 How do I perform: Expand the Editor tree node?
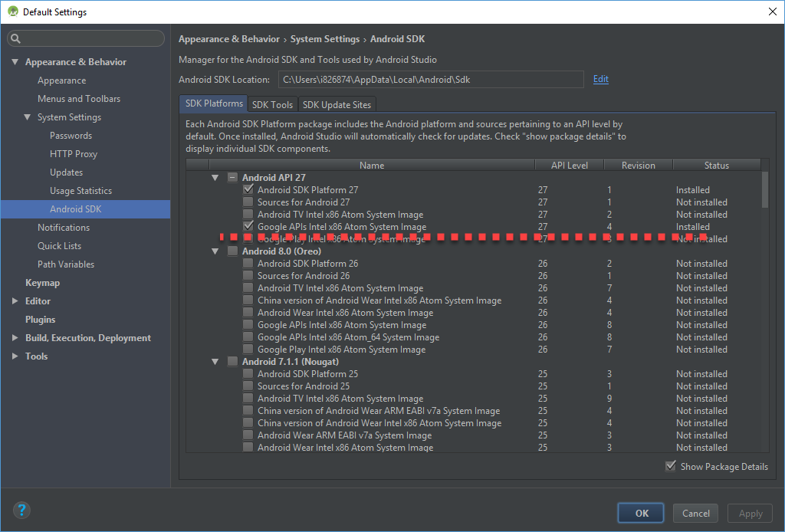tap(15, 300)
